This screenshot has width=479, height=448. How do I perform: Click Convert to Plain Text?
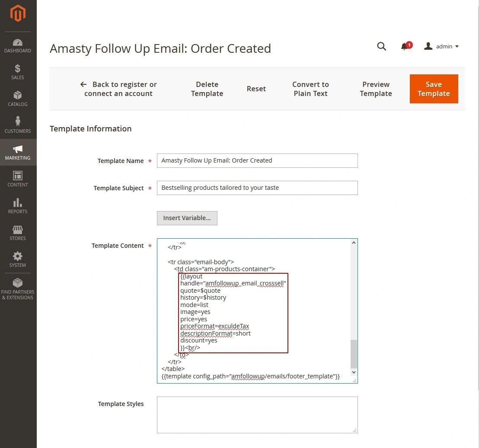[310, 89]
